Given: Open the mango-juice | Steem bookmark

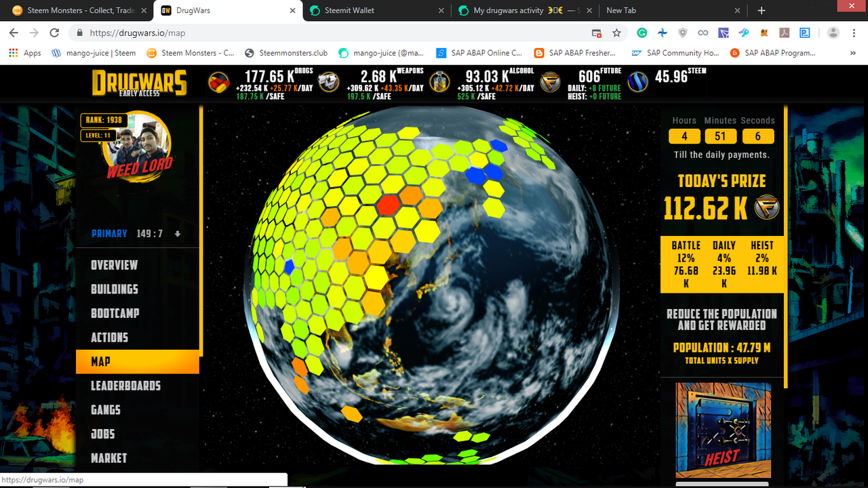Looking at the screenshot, I should pos(94,53).
